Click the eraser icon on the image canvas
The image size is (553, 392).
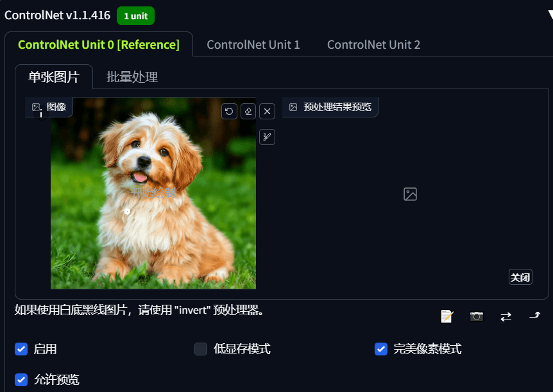click(248, 112)
